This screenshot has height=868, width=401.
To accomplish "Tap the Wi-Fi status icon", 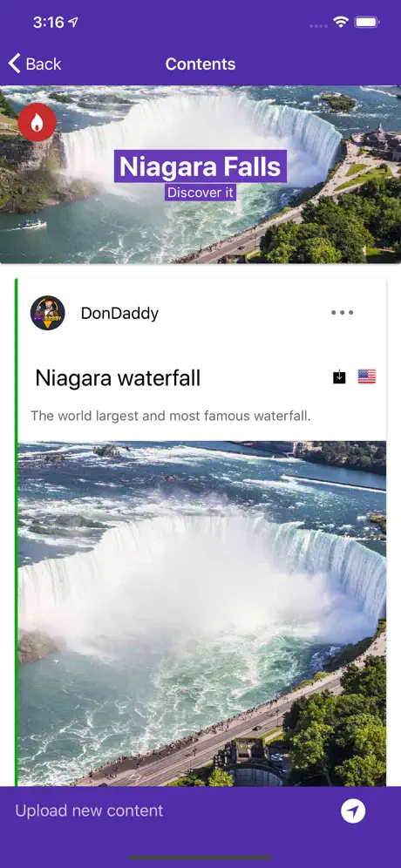I will (x=340, y=22).
